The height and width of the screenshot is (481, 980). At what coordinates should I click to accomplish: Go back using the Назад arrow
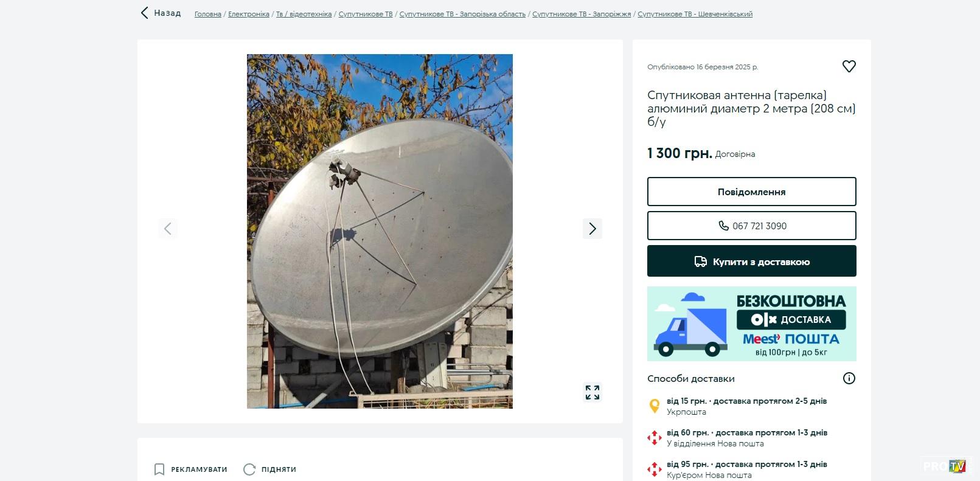(x=145, y=13)
